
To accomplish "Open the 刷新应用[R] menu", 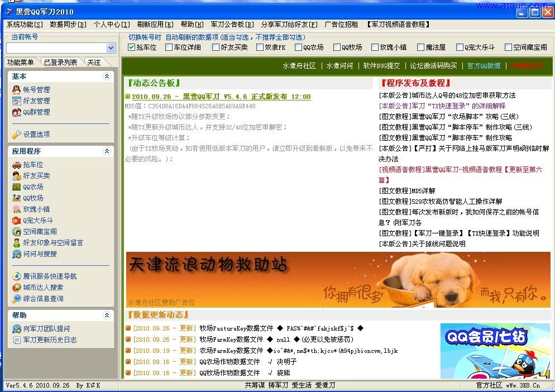I will pyautogui.click(x=155, y=25).
